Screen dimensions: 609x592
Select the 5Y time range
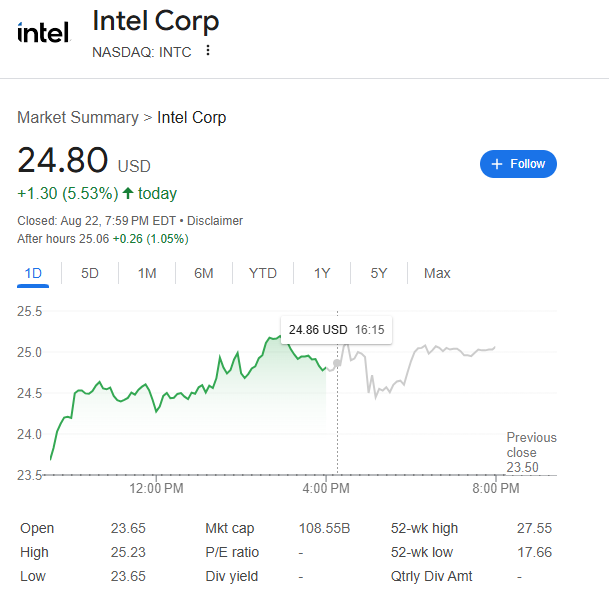(379, 273)
